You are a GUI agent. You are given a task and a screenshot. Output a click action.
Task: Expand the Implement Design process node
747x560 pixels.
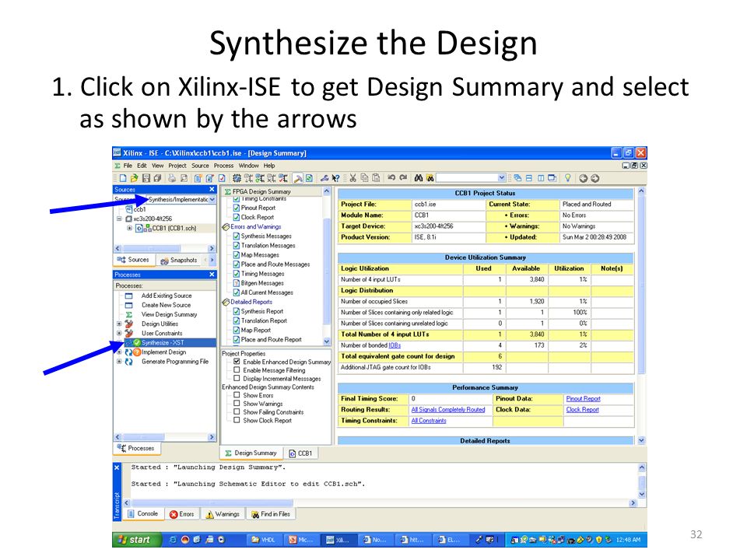pos(119,352)
